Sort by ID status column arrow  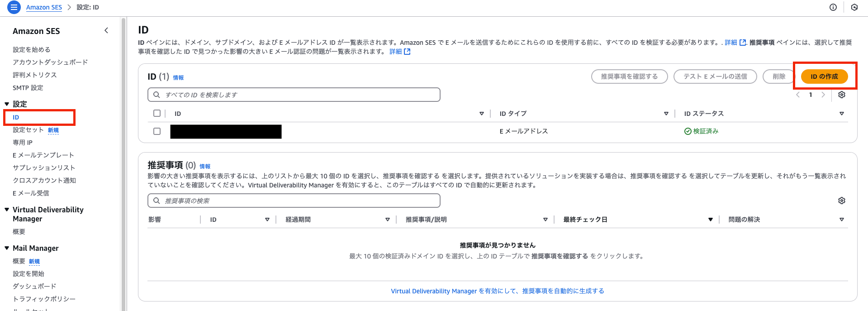841,114
